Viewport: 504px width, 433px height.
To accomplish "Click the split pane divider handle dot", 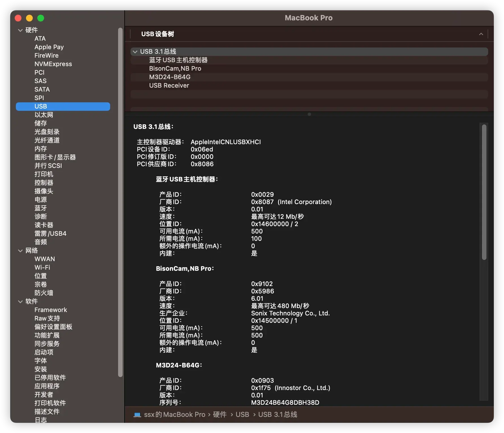I will (x=309, y=114).
